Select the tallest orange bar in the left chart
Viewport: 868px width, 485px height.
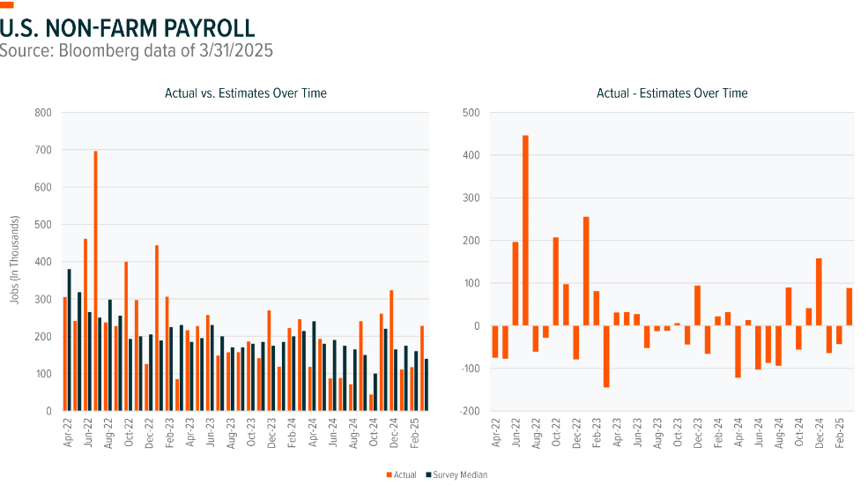[95, 280]
